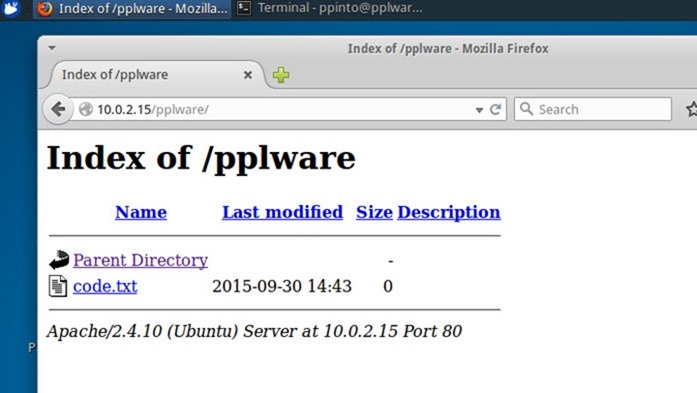Viewport: 697px width, 393px height.
Task: Reload the current page
Action: [x=495, y=109]
